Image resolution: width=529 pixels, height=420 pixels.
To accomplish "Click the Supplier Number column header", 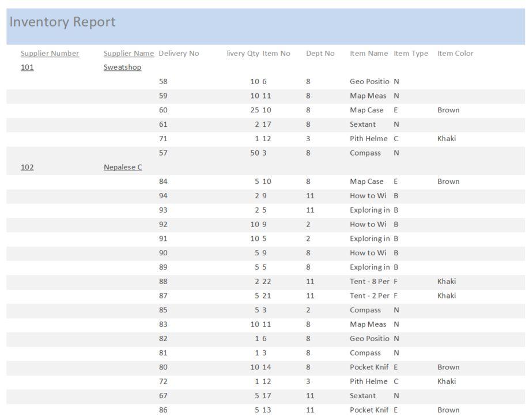I will click(x=49, y=53).
